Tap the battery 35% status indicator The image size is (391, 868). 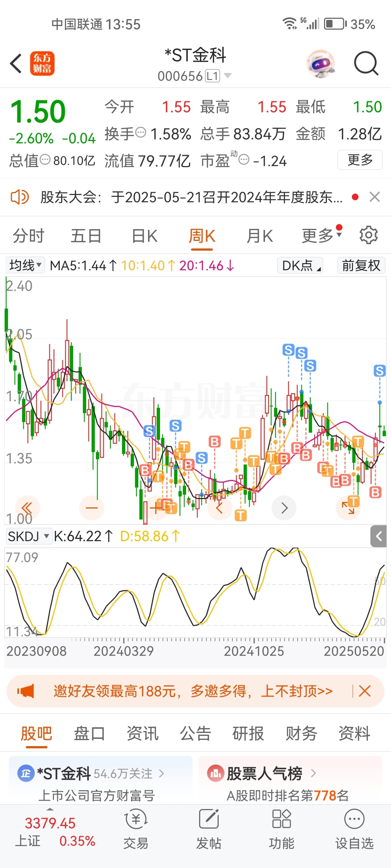[x=349, y=24]
